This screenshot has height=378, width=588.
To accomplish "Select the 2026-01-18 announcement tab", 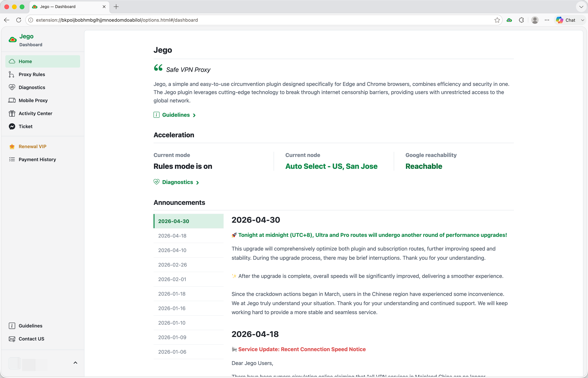I will pos(189,294).
